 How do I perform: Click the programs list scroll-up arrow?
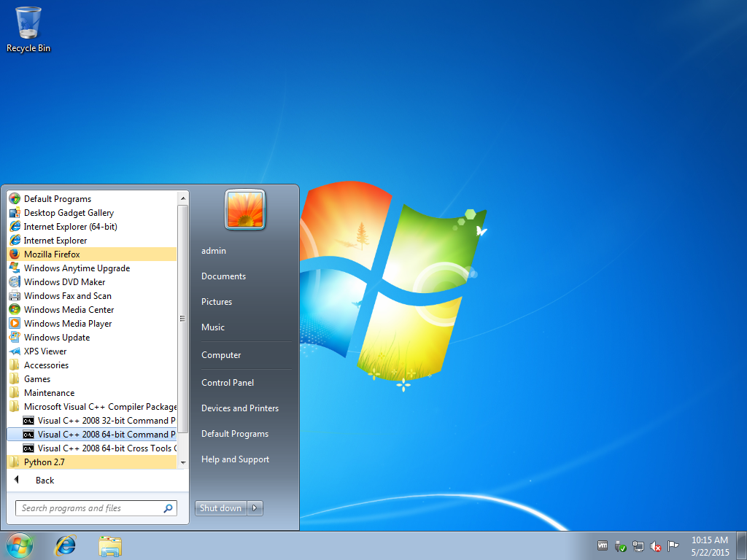point(183,198)
